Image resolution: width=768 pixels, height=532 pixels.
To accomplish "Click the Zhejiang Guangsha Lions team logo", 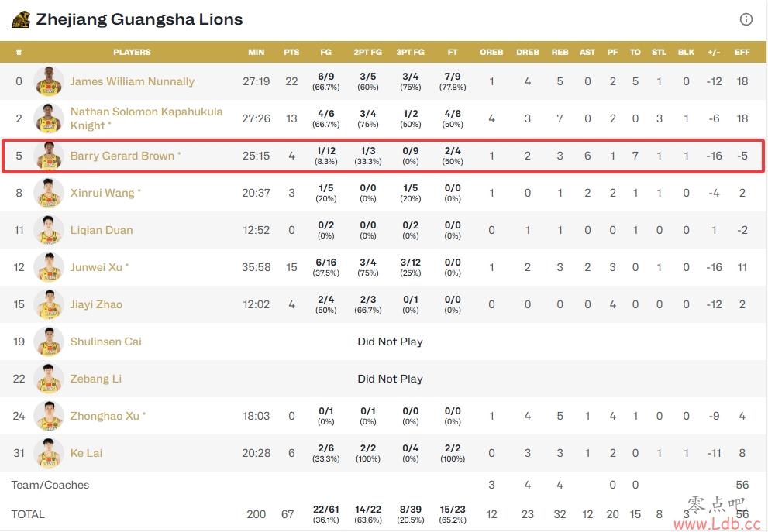I will tap(21, 19).
